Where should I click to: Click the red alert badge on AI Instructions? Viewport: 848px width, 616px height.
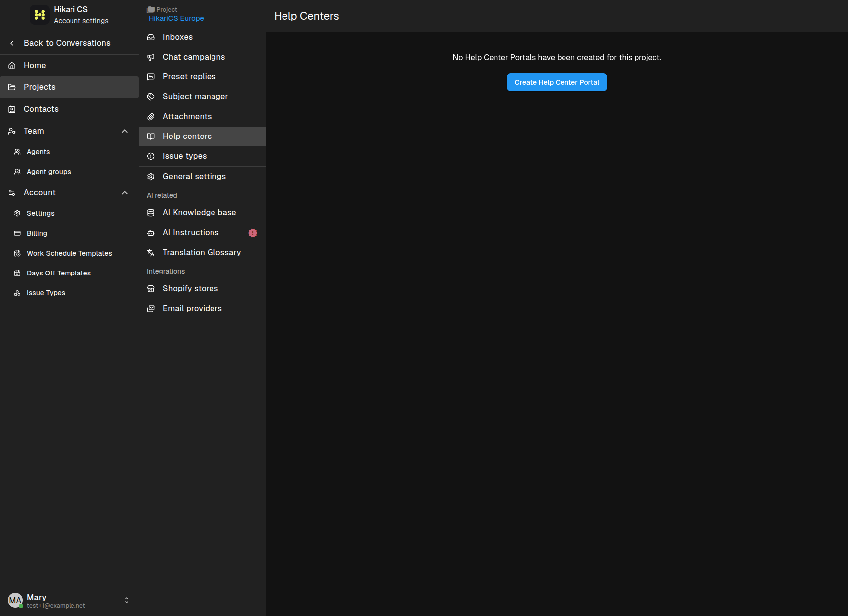[253, 233]
